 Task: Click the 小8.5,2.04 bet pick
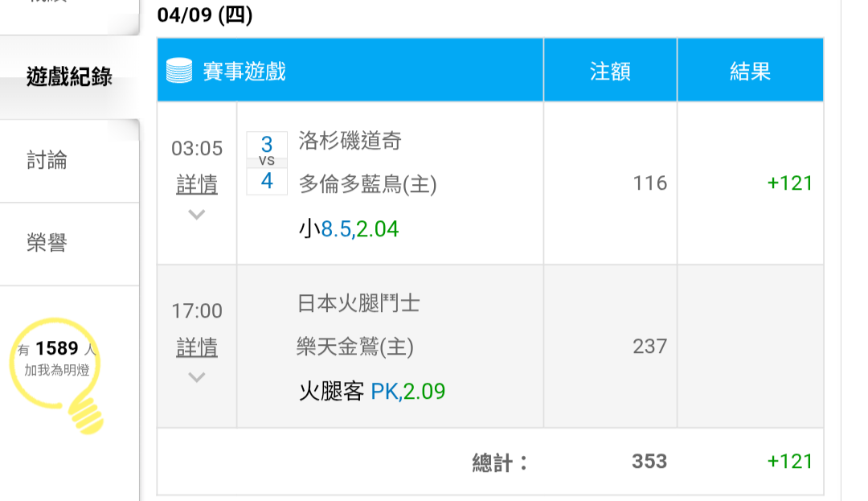tap(349, 229)
